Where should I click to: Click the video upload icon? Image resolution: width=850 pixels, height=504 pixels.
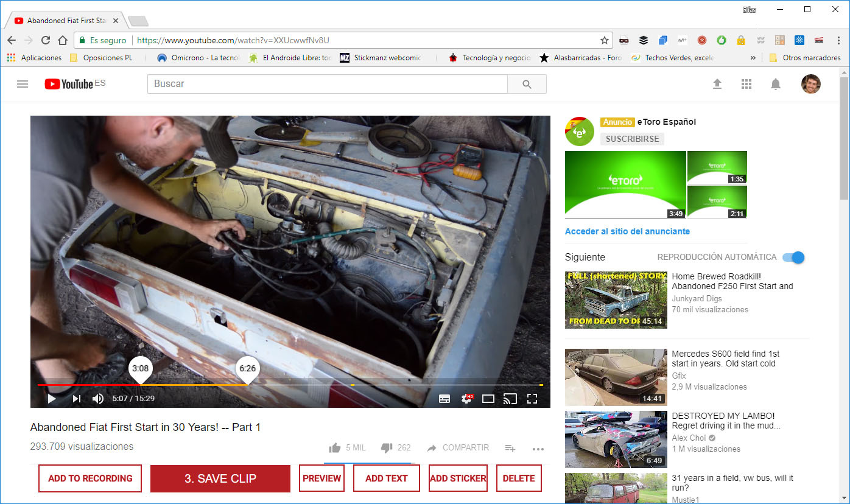[x=717, y=84]
